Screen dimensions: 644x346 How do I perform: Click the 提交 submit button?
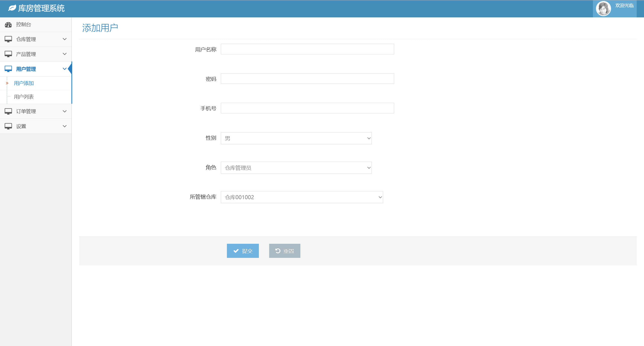243,251
